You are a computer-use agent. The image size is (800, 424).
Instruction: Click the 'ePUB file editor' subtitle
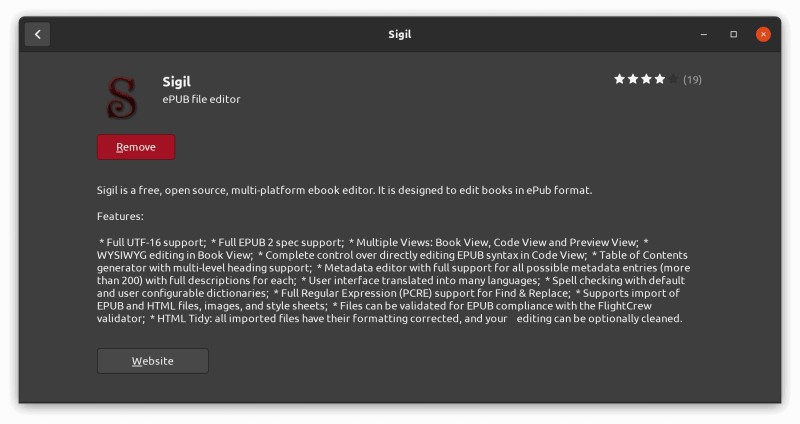201,99
